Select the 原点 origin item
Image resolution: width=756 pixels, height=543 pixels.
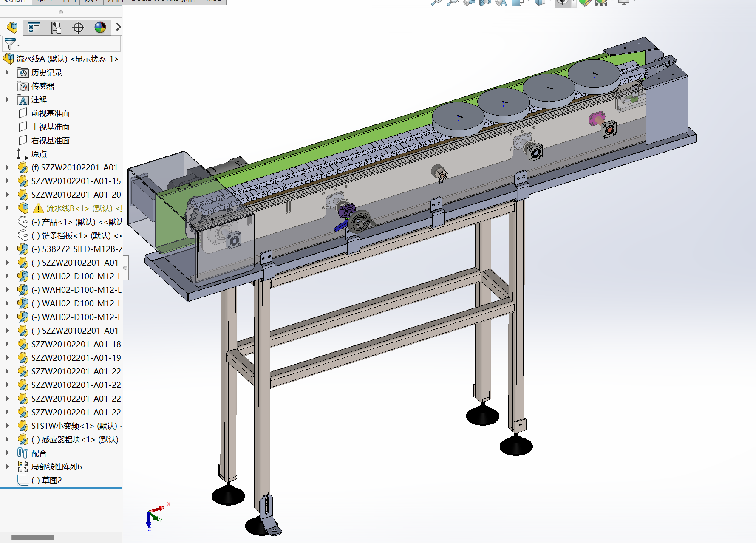click(39, 154)
